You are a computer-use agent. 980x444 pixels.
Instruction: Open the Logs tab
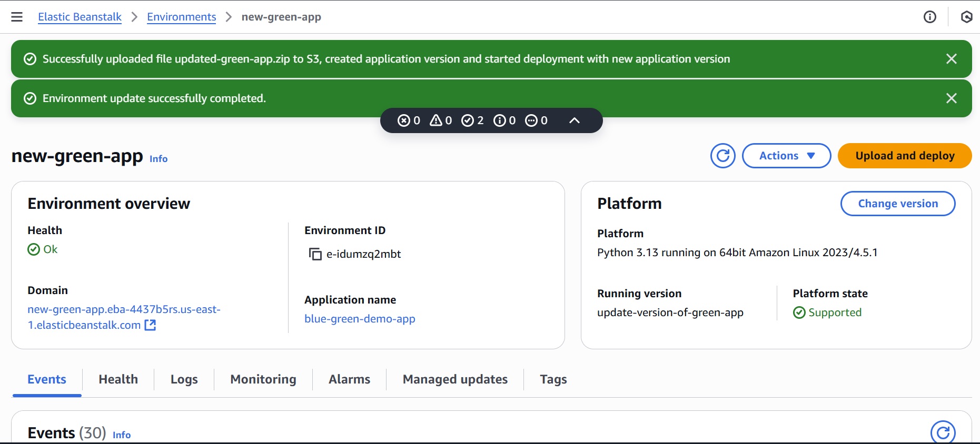(184, 379)
